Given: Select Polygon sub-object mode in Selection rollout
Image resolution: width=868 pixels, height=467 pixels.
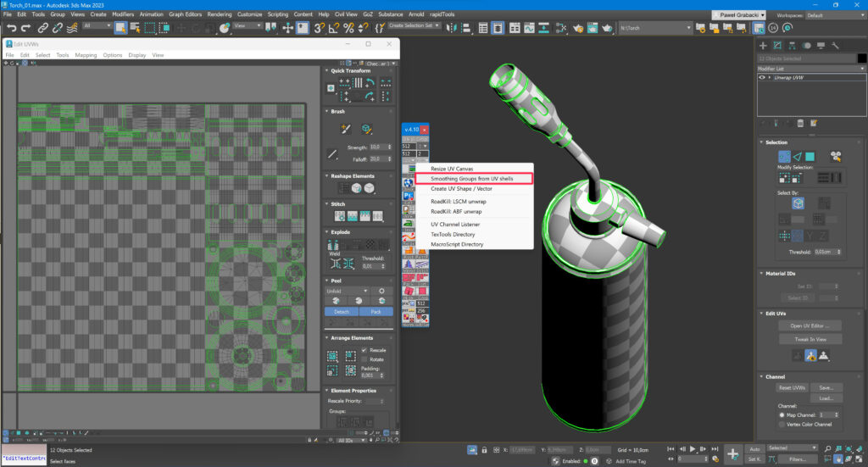Looking at the screenshot, I should click(810, 157).
